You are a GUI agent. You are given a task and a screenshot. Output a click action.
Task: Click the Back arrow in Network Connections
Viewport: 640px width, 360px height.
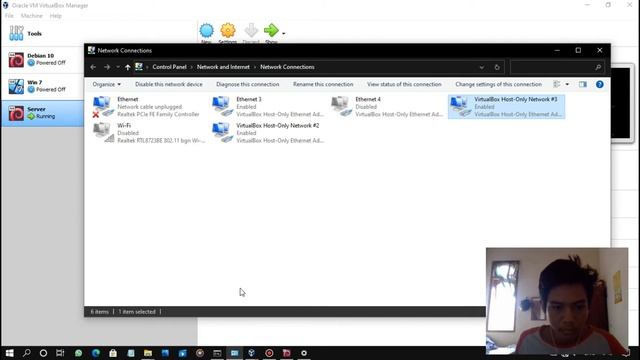(x=93, y=67)
